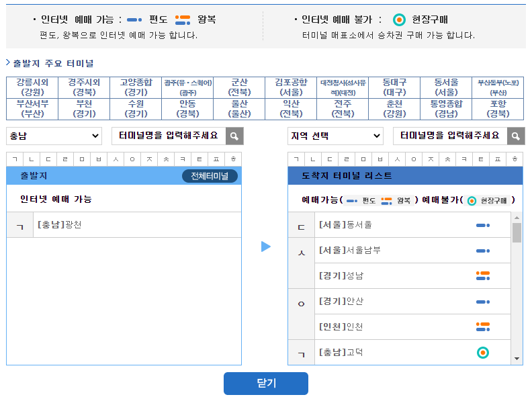
Task: Click the departure terminal name input field
Action: pos(169,136)
